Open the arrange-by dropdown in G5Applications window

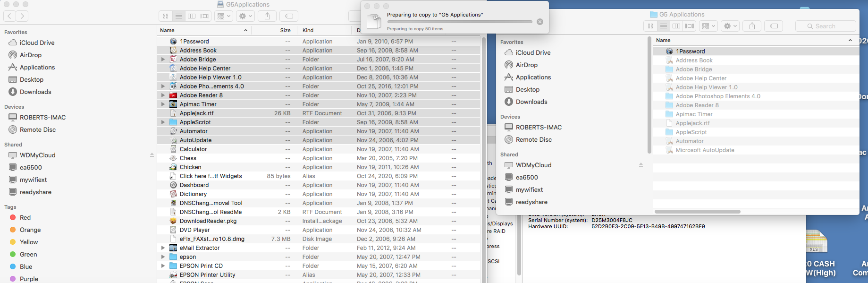223,16
